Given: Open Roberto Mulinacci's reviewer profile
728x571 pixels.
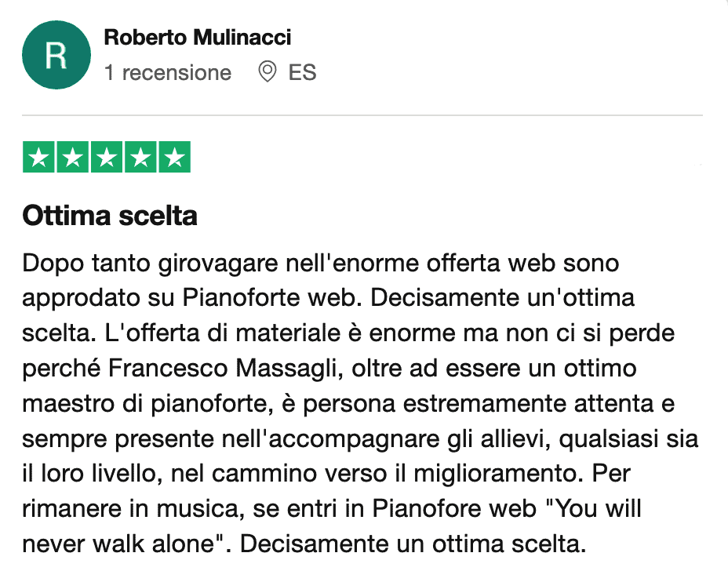Looking at the screenshot, I should (x=197, y=37).
